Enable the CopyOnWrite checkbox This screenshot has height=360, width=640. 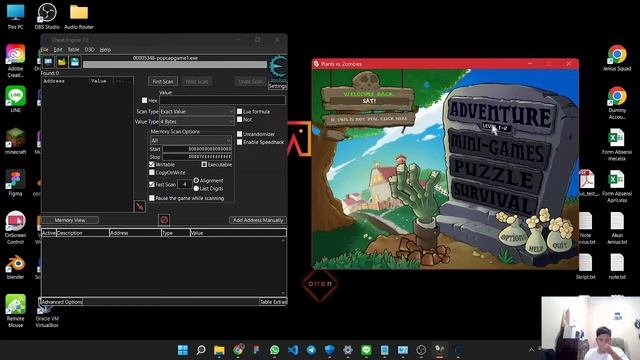(x=152, y=173)
